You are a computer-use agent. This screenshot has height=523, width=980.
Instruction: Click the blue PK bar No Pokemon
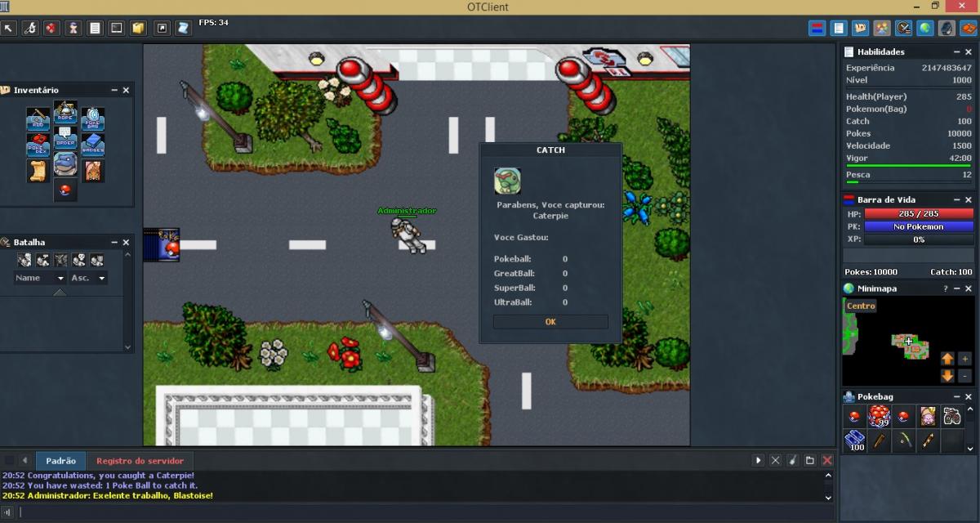point(919,226)
